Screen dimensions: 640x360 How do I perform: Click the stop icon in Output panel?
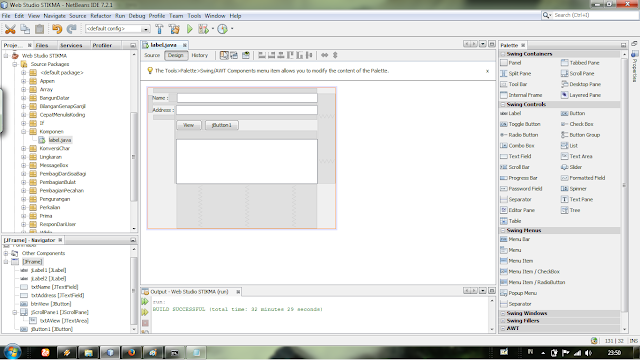[145, 323]
